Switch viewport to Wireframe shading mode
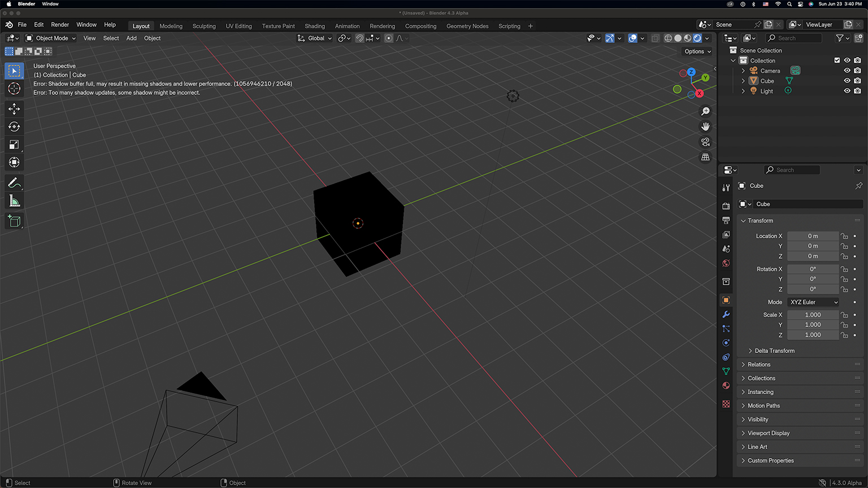 (668, 38)
